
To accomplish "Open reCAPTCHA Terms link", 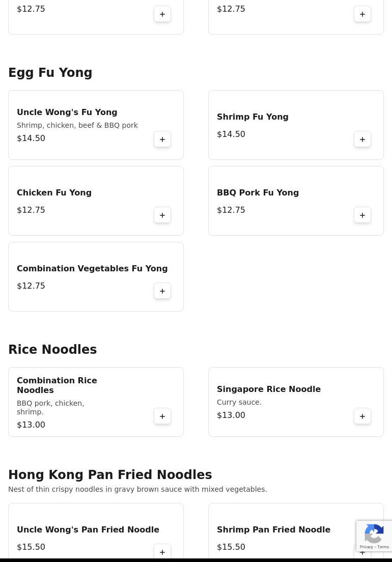I will (x=383, y=547).
